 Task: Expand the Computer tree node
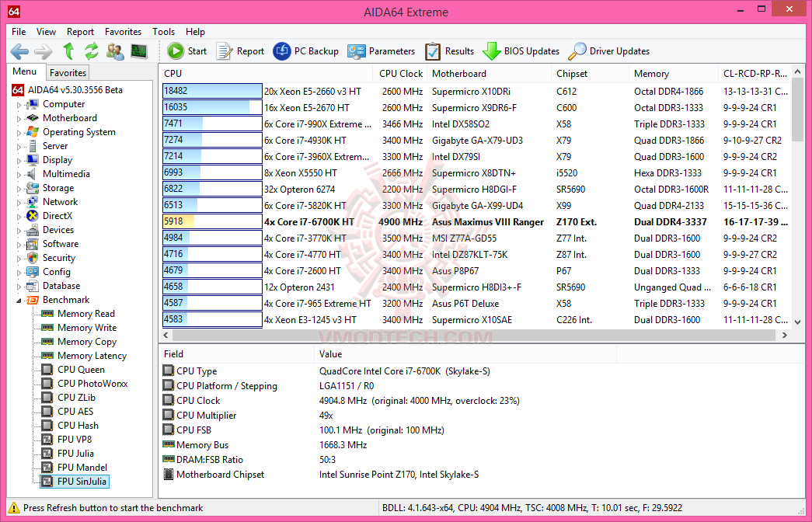[19, 105]
